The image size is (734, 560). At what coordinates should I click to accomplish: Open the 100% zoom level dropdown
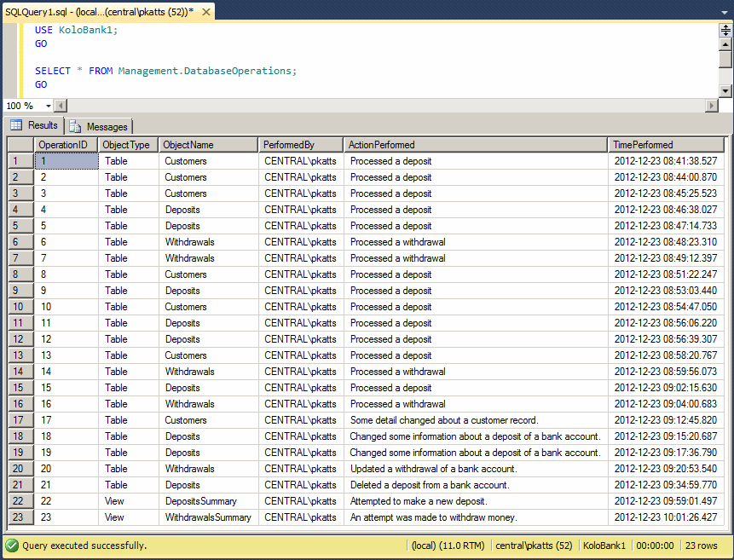coord(27,106)
